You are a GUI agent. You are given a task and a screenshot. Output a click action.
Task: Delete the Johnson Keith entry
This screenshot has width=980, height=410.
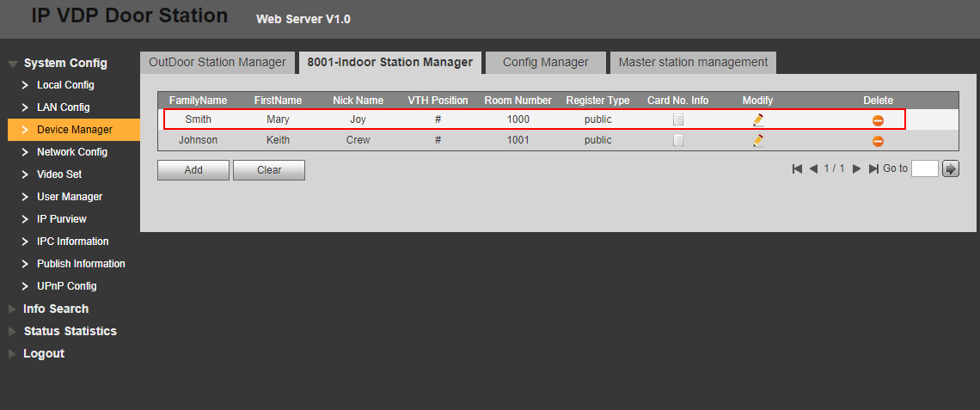878,141
